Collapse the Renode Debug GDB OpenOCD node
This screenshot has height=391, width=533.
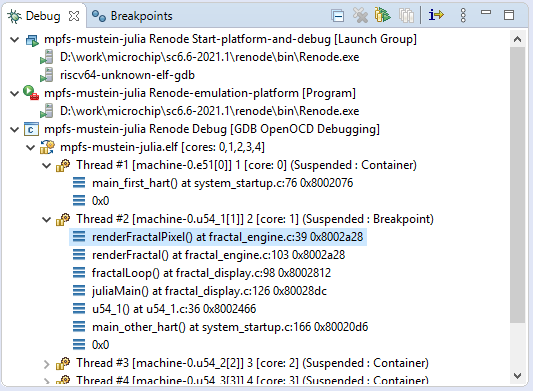point(14,130)
